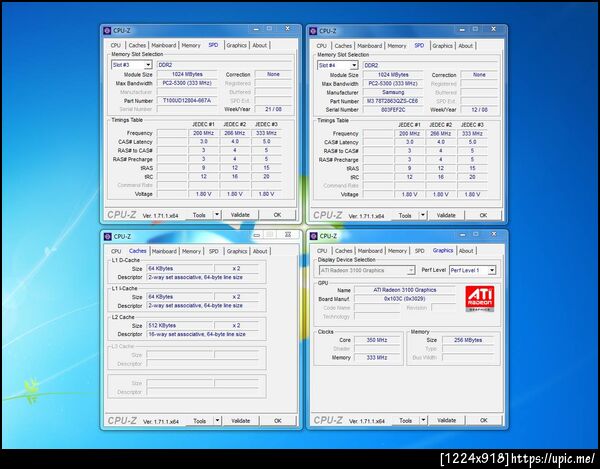Open Mainboard tab in Graphics window

370,251
